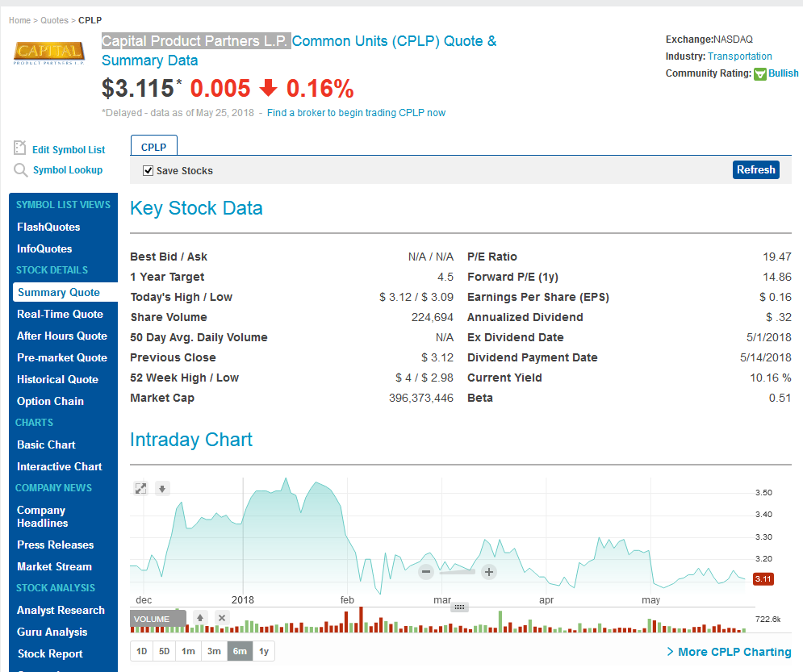Open Historical Quote in sidebar
The image size is (803, 672).
57,379
